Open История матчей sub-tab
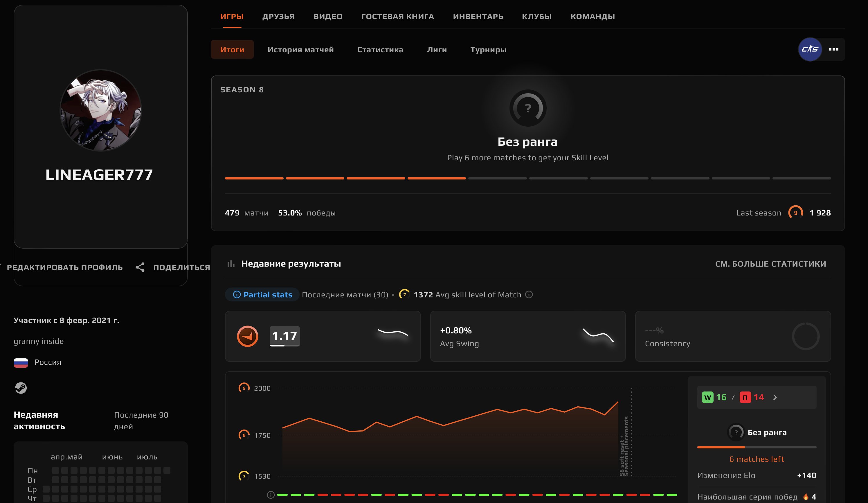 [x=300, y=50]
